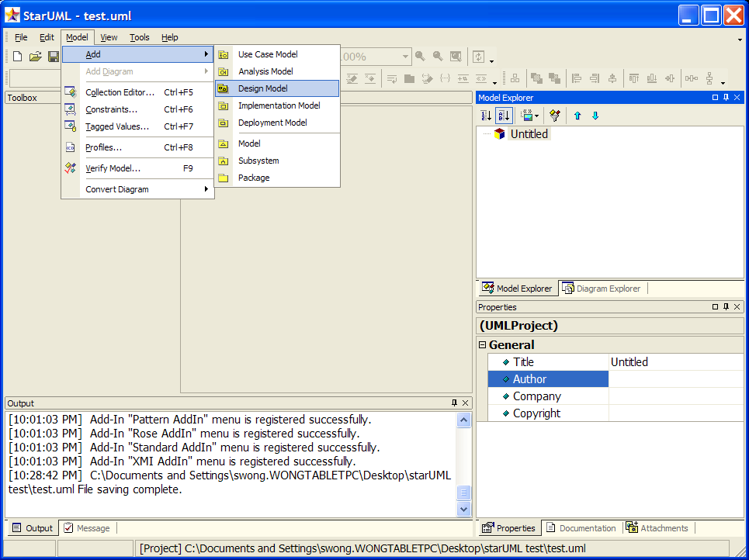Move element down with the blue down arrow
Screen dimensions: 749x560
pos(595,116)
